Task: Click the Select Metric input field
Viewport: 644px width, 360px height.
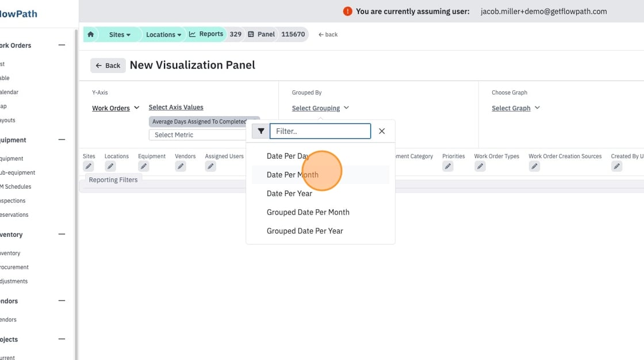Action: tap(197, 135)
